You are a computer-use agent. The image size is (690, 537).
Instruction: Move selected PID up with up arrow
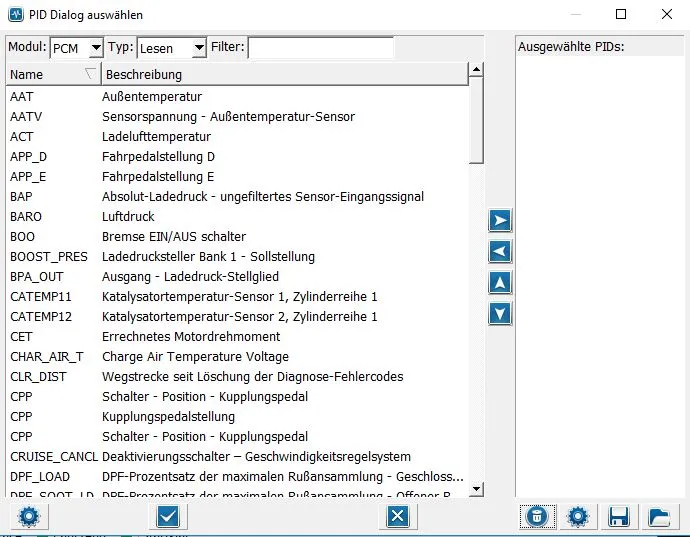click(x=500, y=282)
